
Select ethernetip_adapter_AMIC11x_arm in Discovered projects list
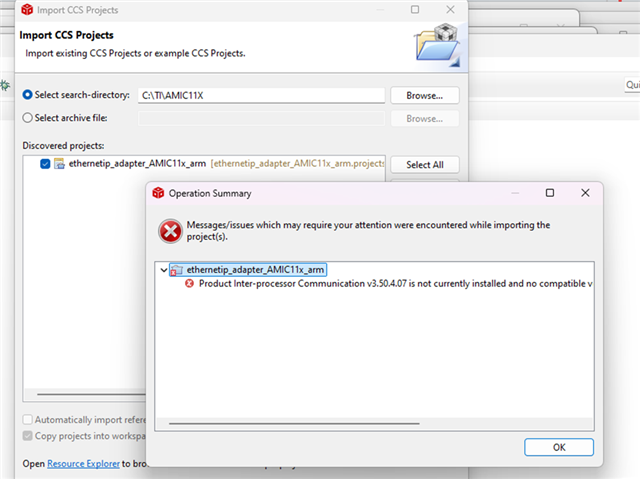pyautogui.click(x=137, y=164)
